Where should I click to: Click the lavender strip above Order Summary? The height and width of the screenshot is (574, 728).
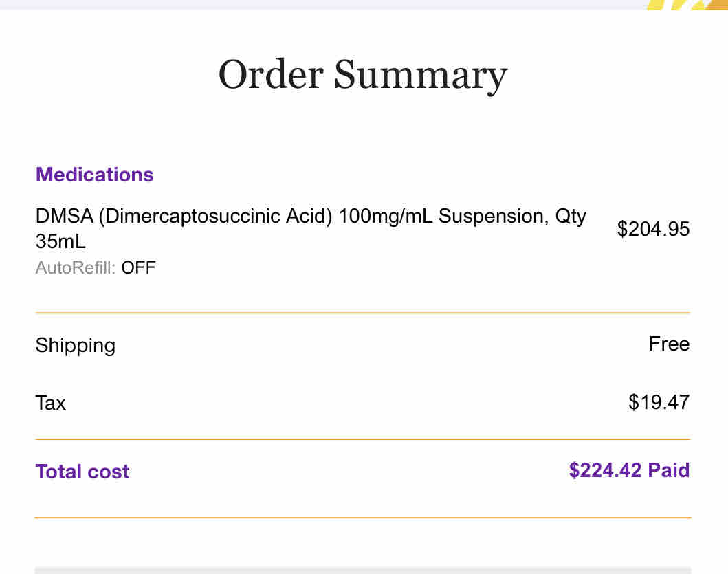(322, 5)
